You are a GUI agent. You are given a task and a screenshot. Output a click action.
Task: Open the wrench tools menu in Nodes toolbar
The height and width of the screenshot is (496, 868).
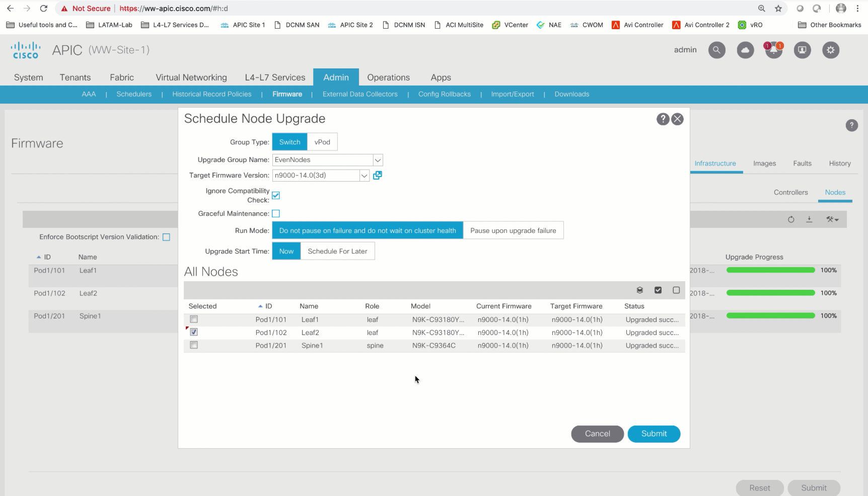tap(832, 219)
